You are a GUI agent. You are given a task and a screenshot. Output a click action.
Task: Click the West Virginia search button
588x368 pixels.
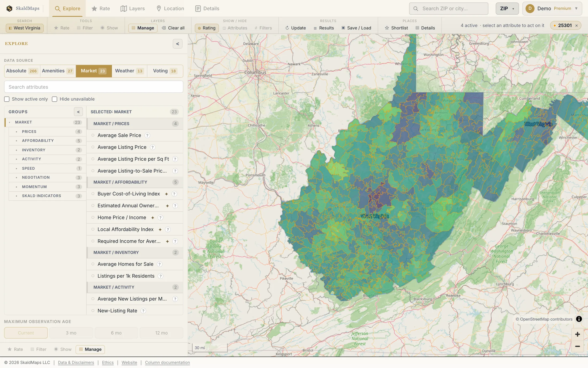pos(25,28)
